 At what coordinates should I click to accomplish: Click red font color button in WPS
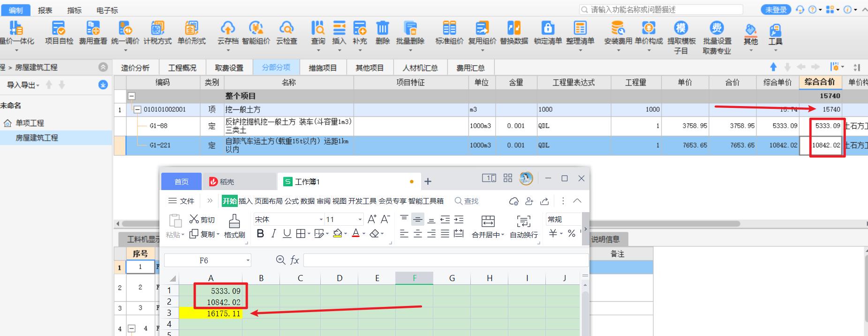pyautogui.click(x=356, y=234)
